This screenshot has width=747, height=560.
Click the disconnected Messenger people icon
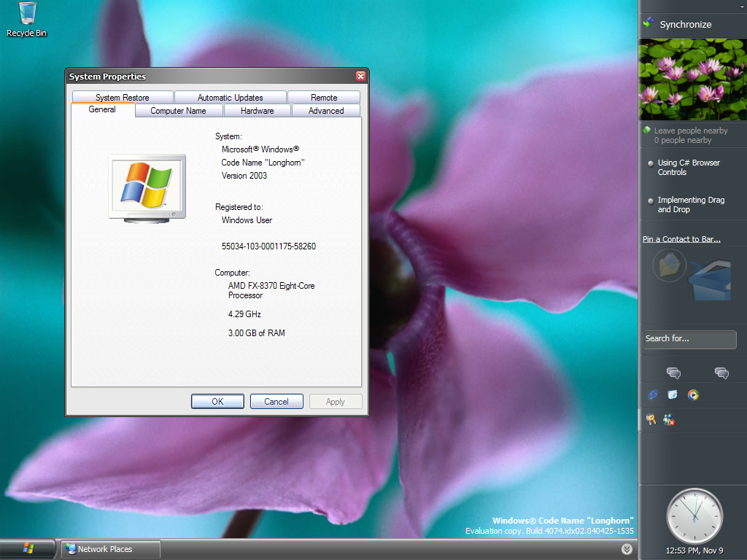tap(668, 419)
